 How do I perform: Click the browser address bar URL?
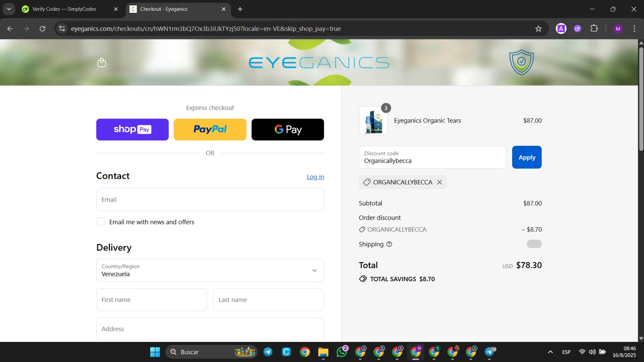(x=206, y=29)
